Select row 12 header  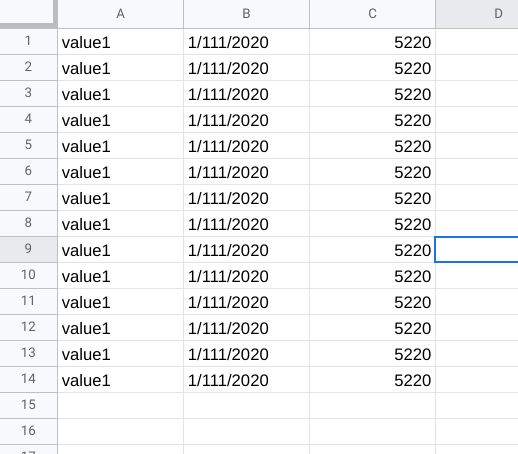click(28, 327)
